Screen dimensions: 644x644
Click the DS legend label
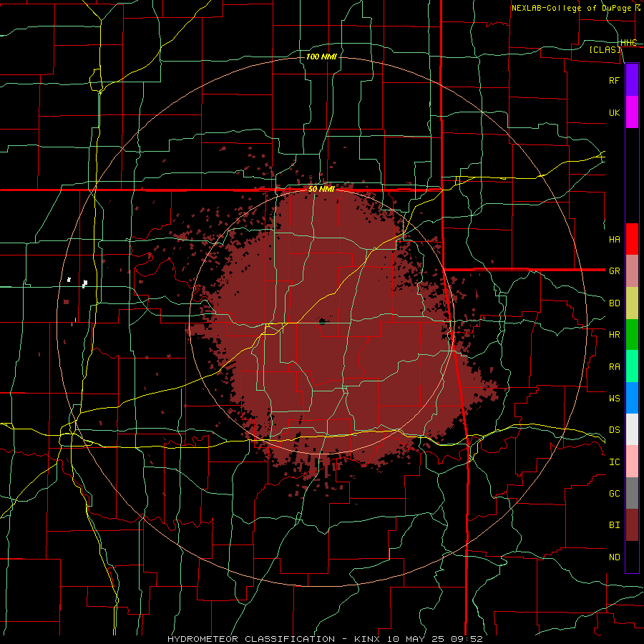(x=614, y=429)
